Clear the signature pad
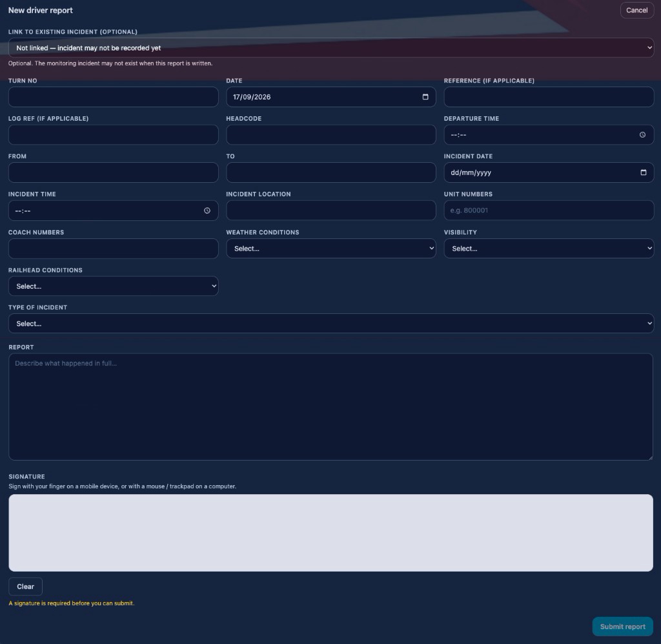 [25, 587]
